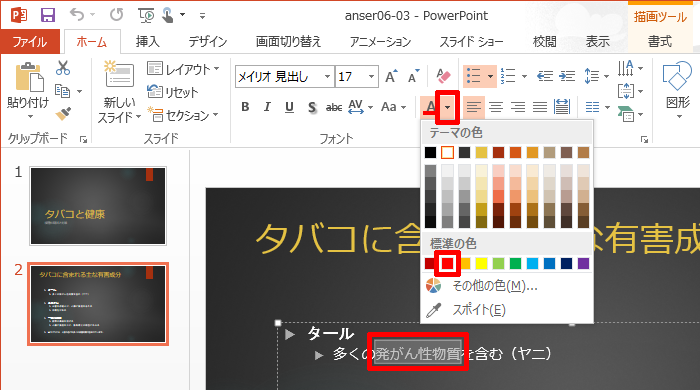The width and height of the screenshot is (700, 390).
Task: Switch to the デザイン tab
Action: [207, 42]
